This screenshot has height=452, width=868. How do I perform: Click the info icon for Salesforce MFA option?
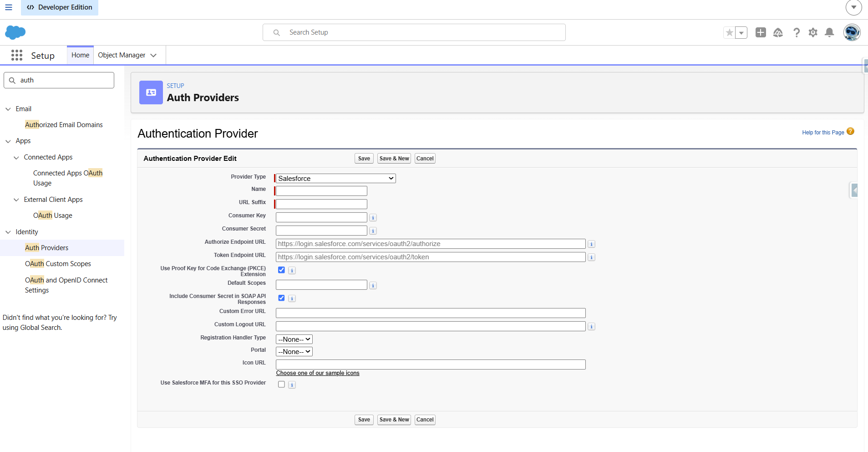click(x=292, y=385)
